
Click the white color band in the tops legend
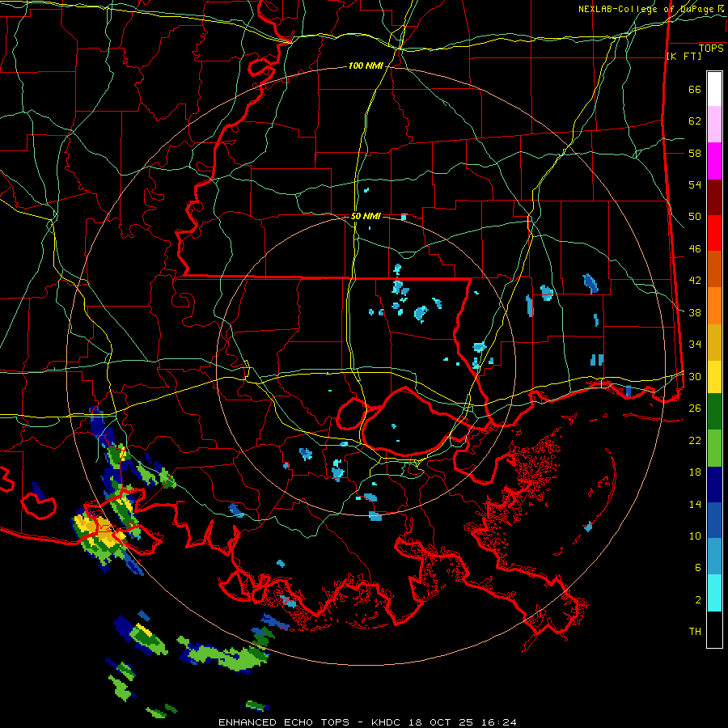coord(714,89)
